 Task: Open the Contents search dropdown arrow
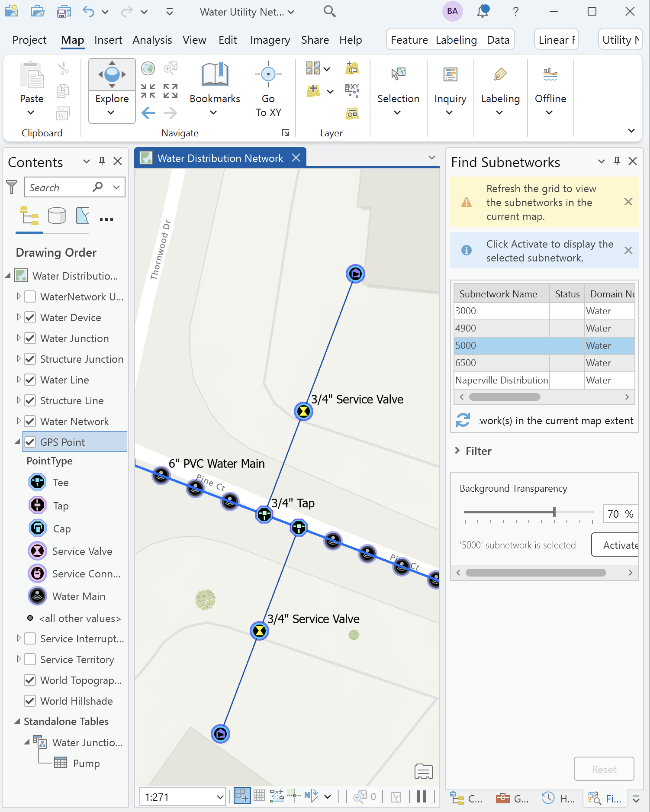[116, 187]
